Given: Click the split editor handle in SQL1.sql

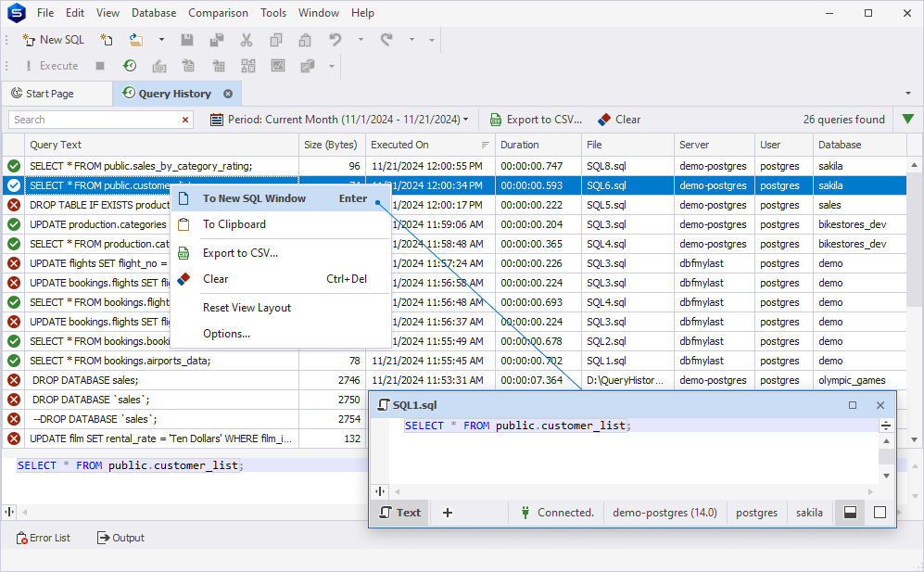Looking at the screenshot, I should click(x=886, y=426).
